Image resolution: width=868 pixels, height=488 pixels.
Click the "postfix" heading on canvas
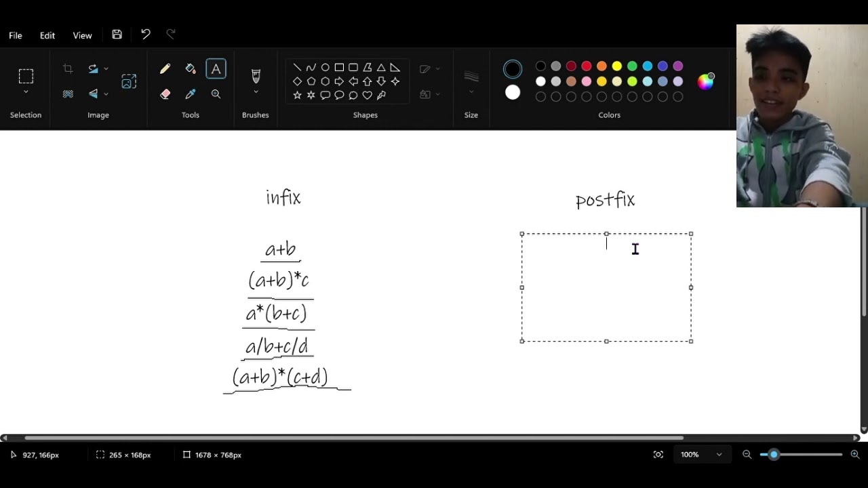point(605,200)
